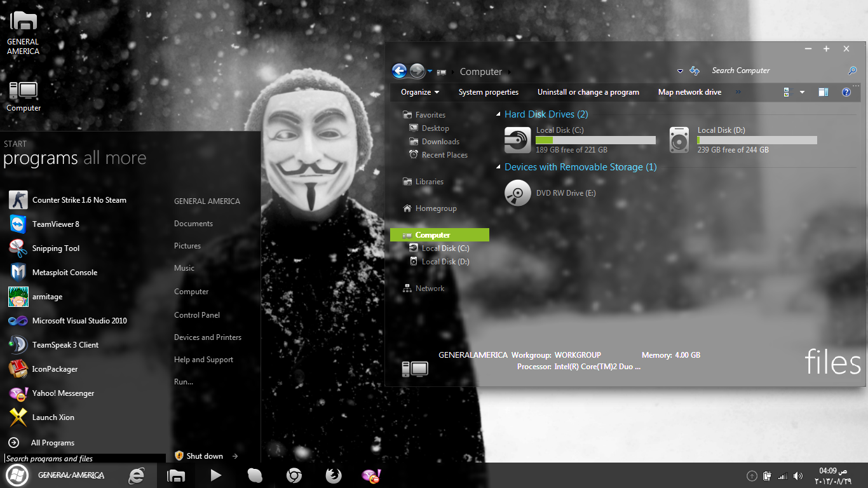
Task: Toggle the preview pane button
Action: (x=823, y=92)
